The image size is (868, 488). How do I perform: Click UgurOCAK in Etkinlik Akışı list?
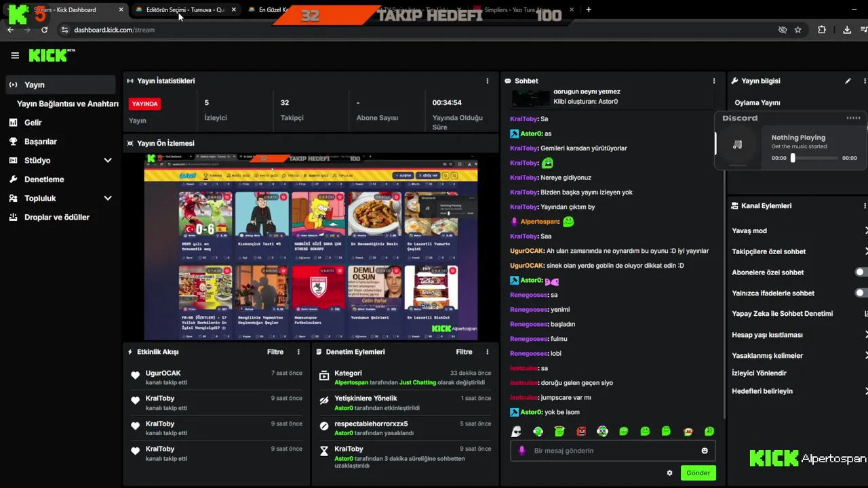(x=163, y=373)
